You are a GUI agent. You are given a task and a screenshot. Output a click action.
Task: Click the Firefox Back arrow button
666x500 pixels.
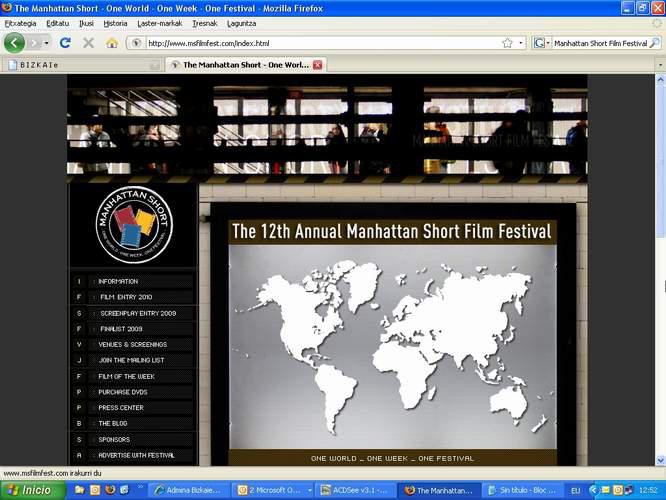pos(14,43)
